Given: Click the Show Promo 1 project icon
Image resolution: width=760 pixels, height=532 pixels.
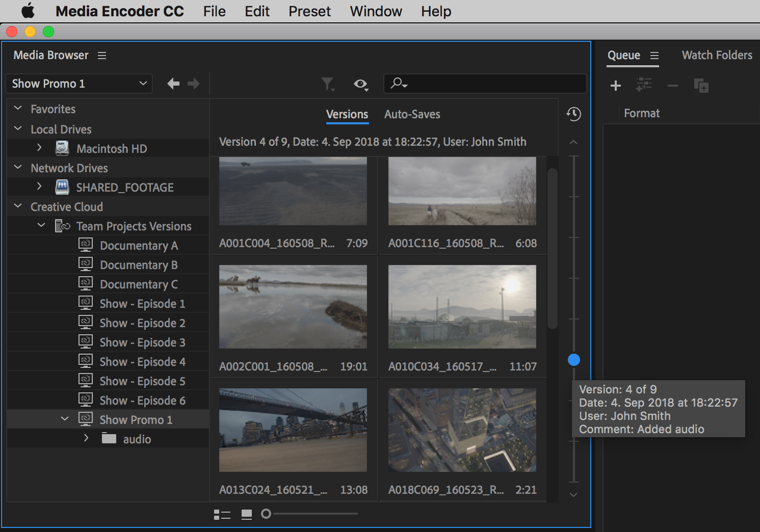Looking at the screenshot, I should click(x=86, y=419).
